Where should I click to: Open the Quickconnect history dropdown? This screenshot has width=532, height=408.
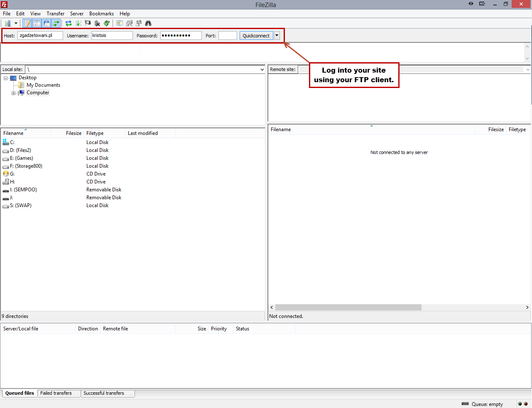pyautogui.click(x=277, y=36)
